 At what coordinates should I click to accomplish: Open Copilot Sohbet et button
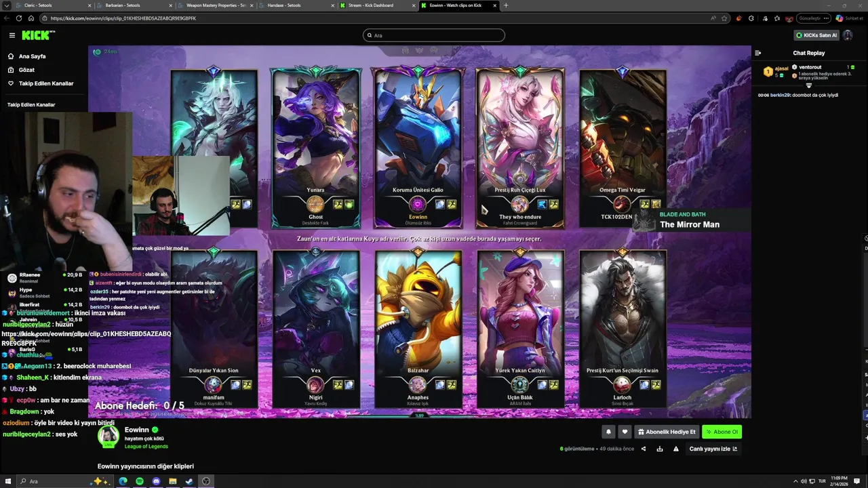849,18
